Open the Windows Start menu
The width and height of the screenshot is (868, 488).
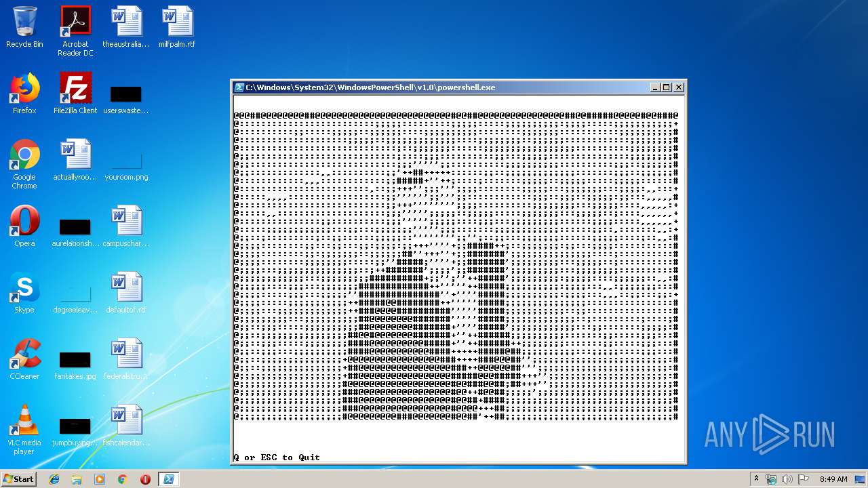(x=18, y=479)
